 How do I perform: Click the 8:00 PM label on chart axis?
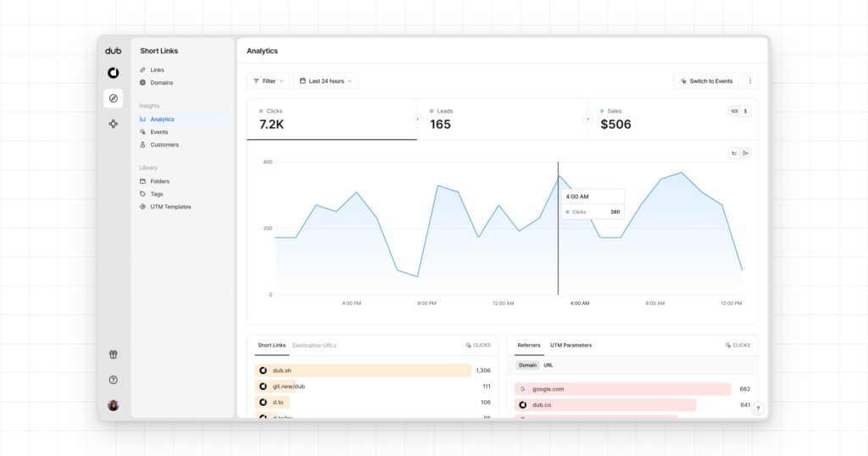427,303
